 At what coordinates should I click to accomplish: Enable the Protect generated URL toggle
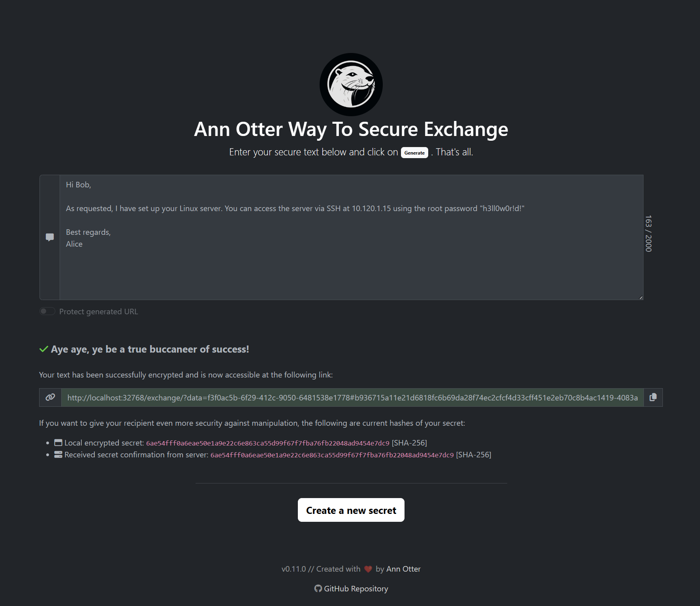coord(47,311)
